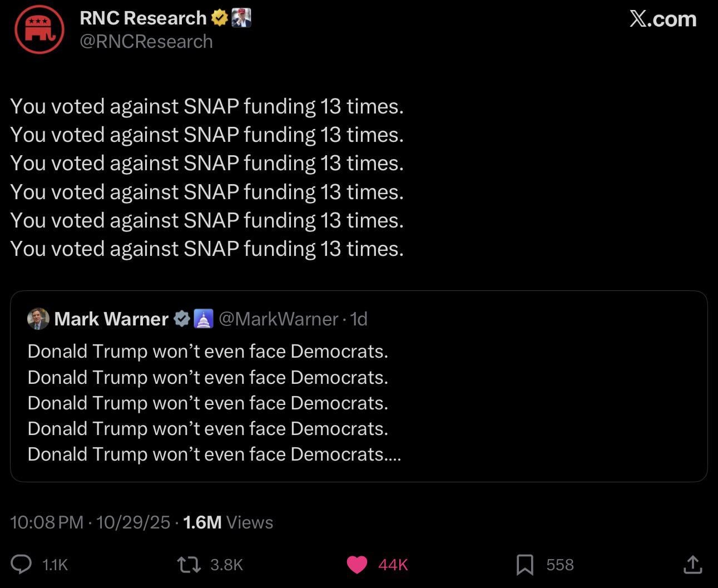This screenshot has height=588, width=718.
Task: Click the affiliate photo badge next to RNC Research
Action: 241,18
